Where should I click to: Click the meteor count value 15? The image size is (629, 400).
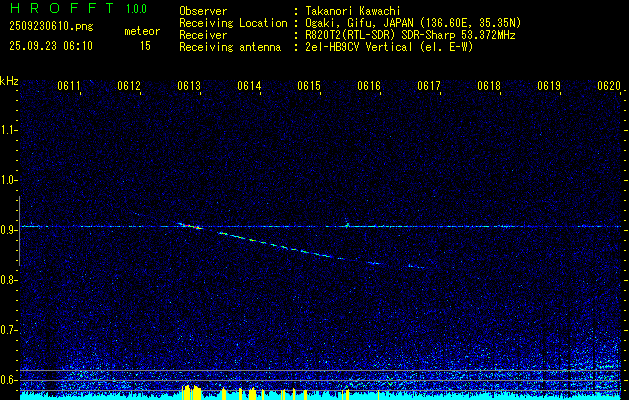[x=145, y=46]
